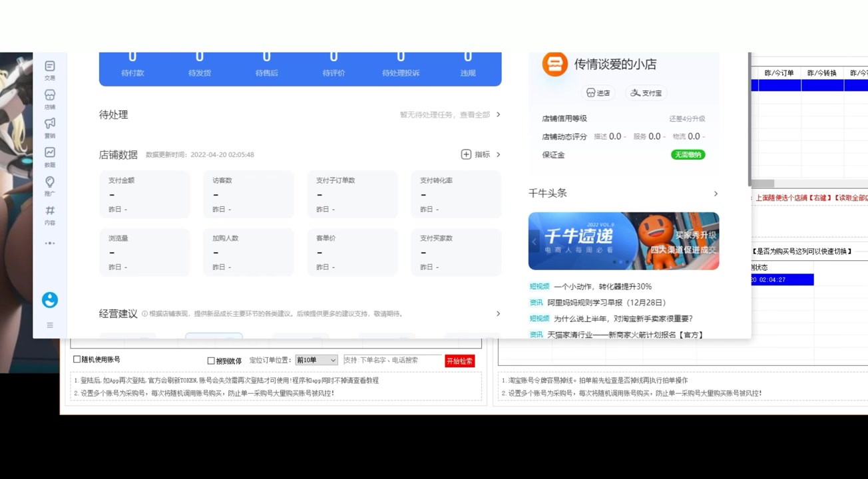
Task: Open the 前10单 order position dropdown
Action: (316, 360)
